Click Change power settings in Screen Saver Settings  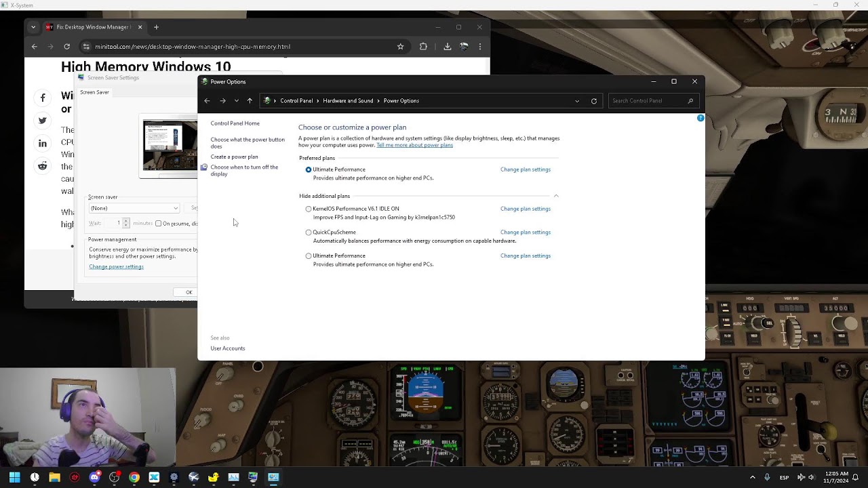click(x=116, y=267)
